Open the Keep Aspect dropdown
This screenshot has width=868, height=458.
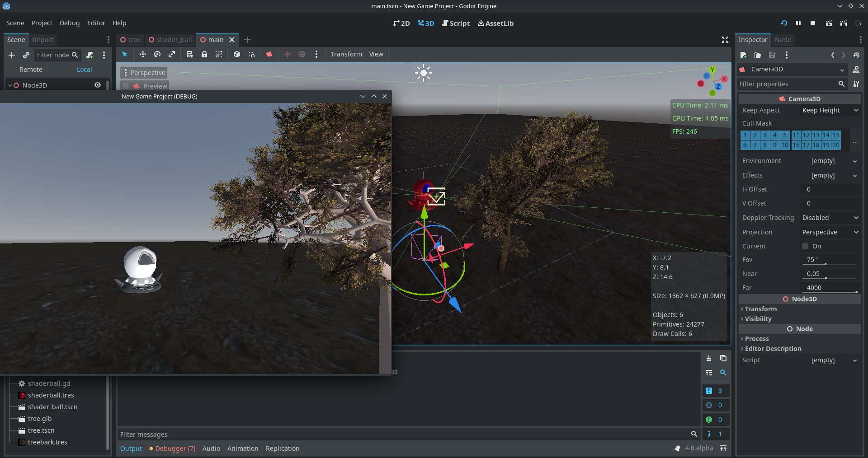[x=830, y=110]
